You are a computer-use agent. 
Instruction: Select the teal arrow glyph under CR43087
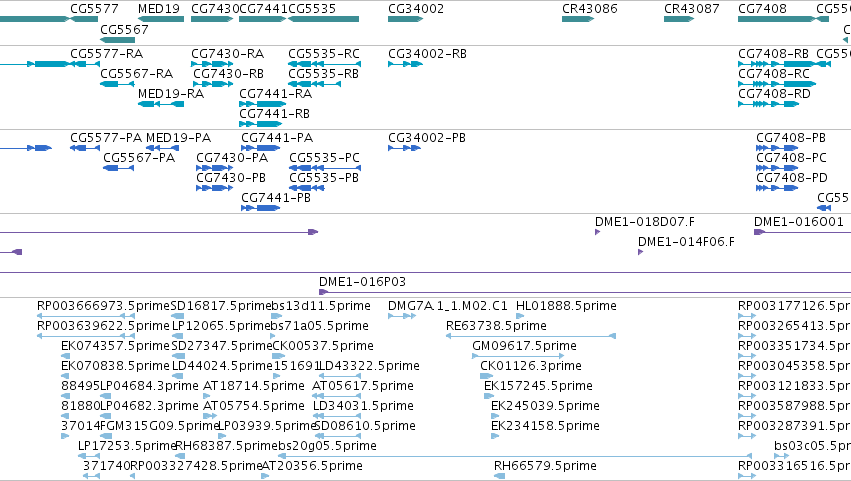click(x=678, y=19)
